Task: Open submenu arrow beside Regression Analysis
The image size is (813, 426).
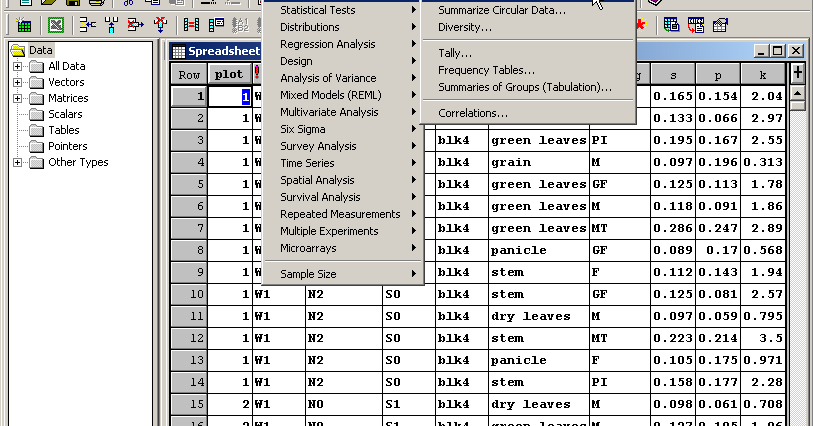Action: (x=414, y=44)
